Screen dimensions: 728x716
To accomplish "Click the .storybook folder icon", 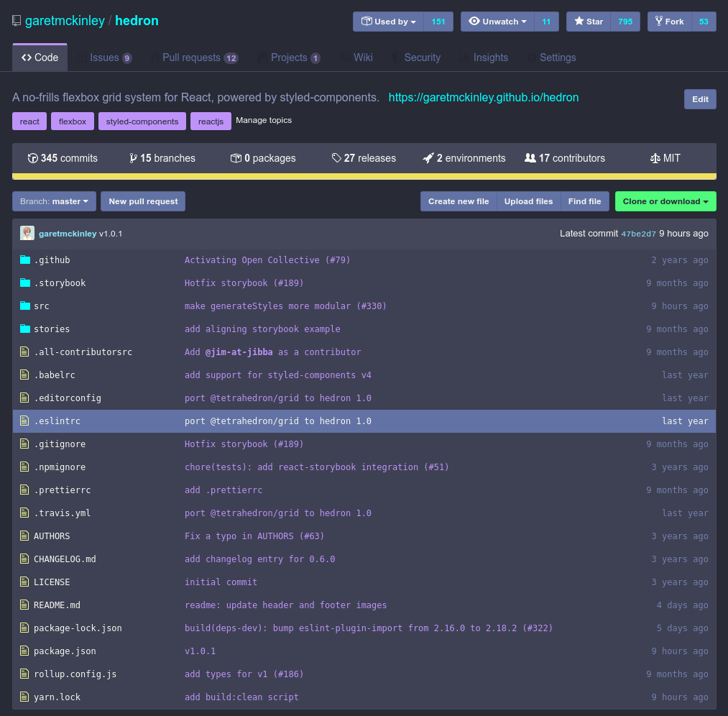I will click(x=25, y=283).
